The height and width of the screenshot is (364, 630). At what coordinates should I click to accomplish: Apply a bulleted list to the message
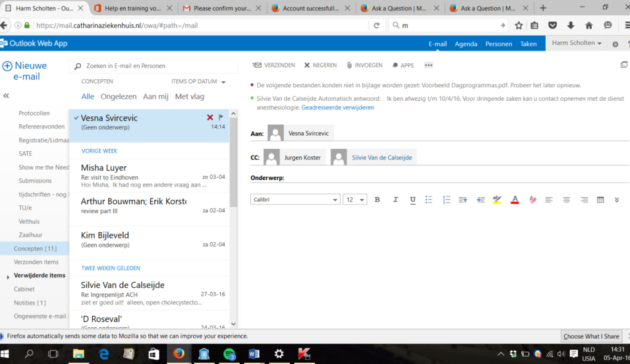point(429,199)
